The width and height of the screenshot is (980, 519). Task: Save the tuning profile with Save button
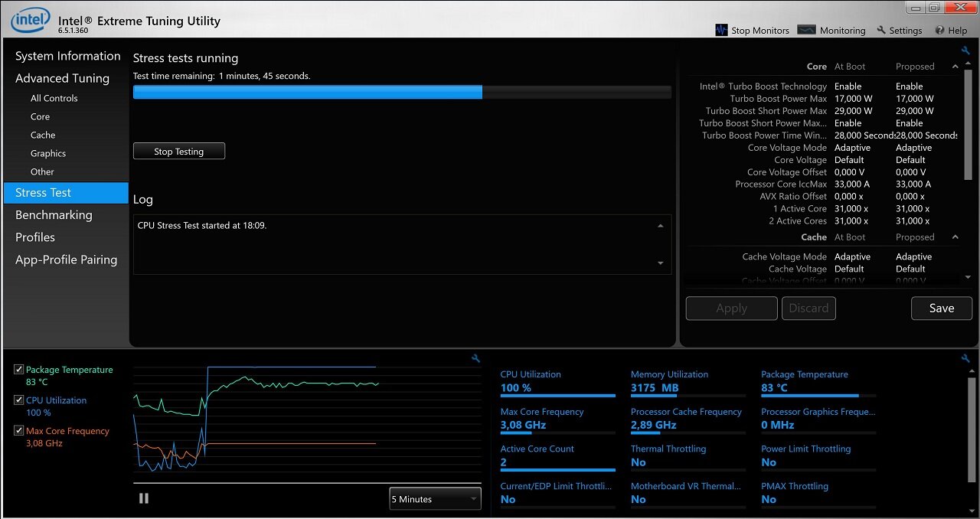[x=942, y=308]
